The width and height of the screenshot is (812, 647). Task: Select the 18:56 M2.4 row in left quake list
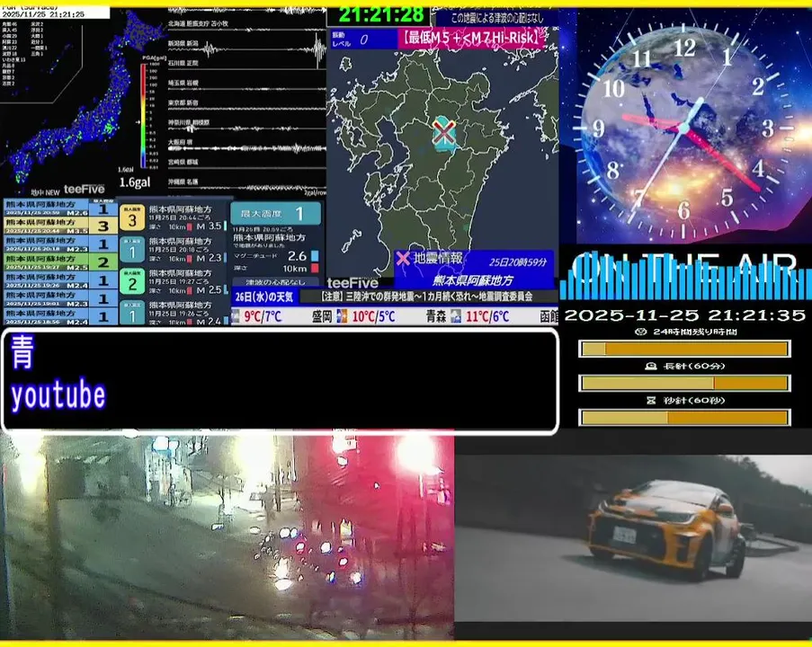[60, 316]
